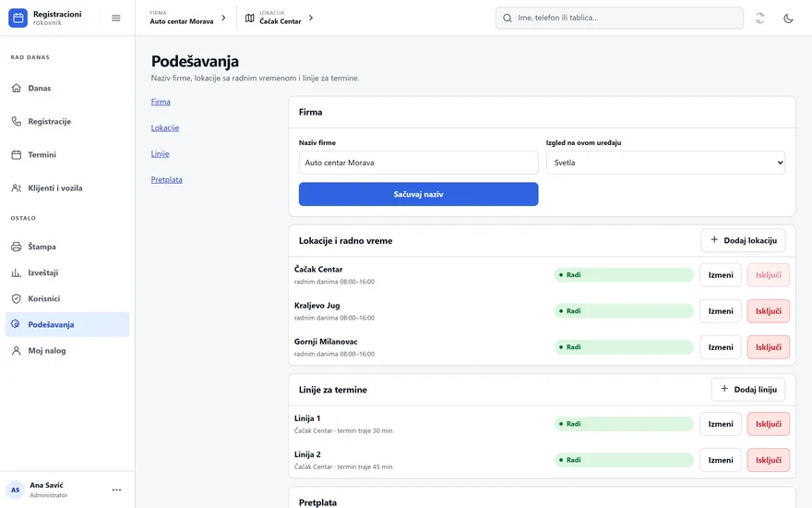The width and height of the screenshot is (812, 508).
Task: Click into the Naziv firme field
Action: point(418,163)
